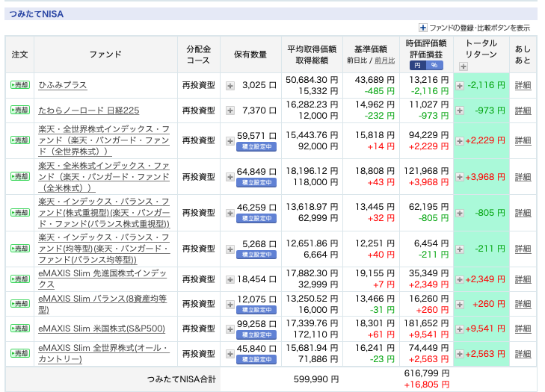Expand holdings plus icon for ひふみプラス
This screenshot has width=545, height=392.
230,86
